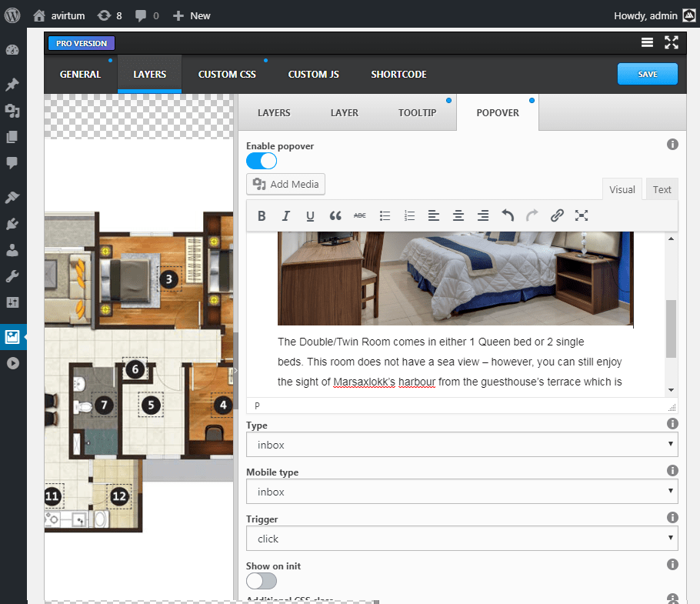Open the Custom CSS tab
700x604 pixels.
tap(227, 75)
